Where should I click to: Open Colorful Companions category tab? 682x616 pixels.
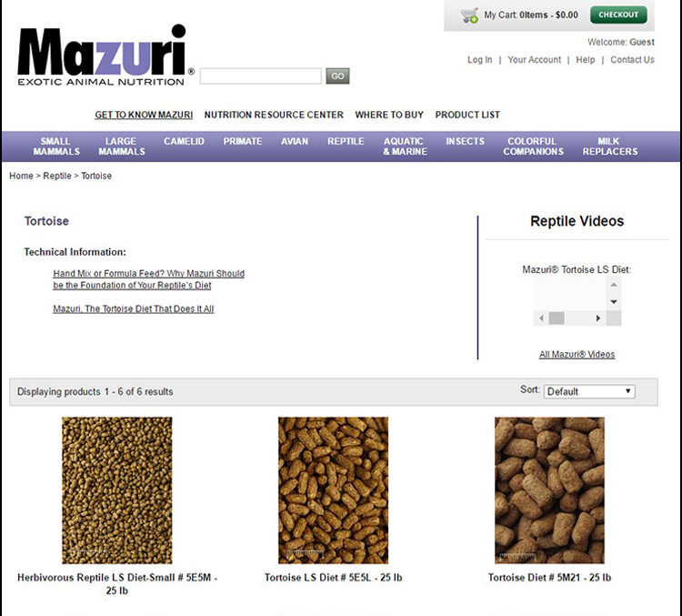(533, 146)
